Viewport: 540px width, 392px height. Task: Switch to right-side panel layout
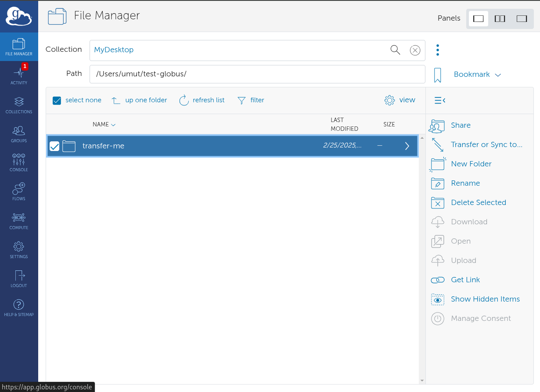point(522,19)
